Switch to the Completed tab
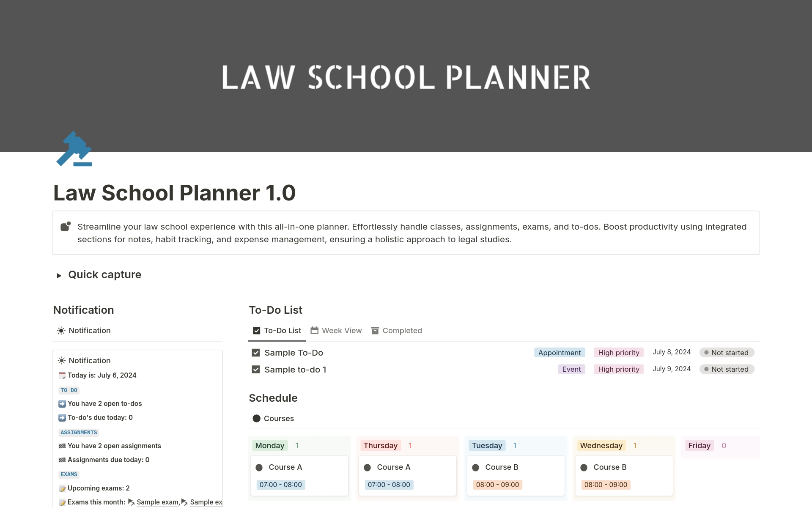The image size is (812, 507). pos(402,331)
